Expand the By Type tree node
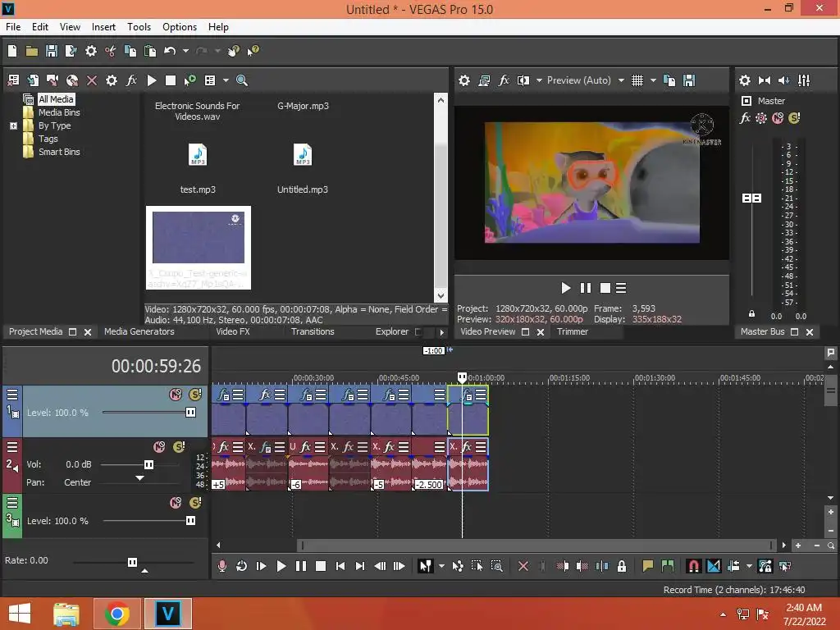The image size is (840, 630). click(x=13, y=126)
